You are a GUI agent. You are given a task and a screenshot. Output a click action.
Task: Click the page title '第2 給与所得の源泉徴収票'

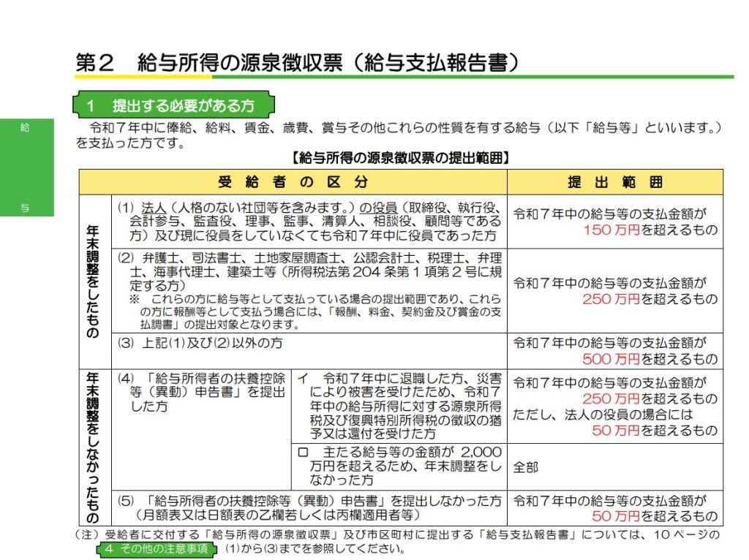coord(298,62)
